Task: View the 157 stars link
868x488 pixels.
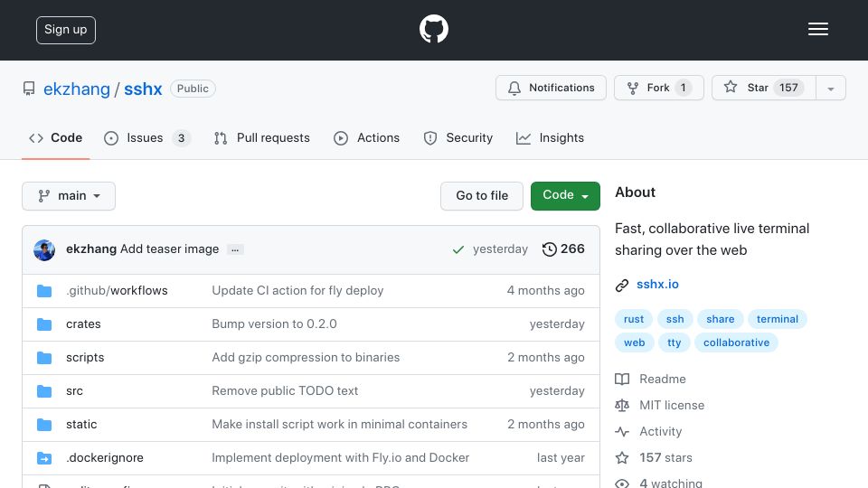Action: coord(654,457)
